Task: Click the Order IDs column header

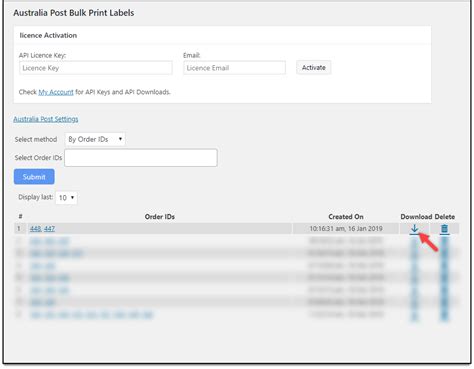Action: pos(160,217)
